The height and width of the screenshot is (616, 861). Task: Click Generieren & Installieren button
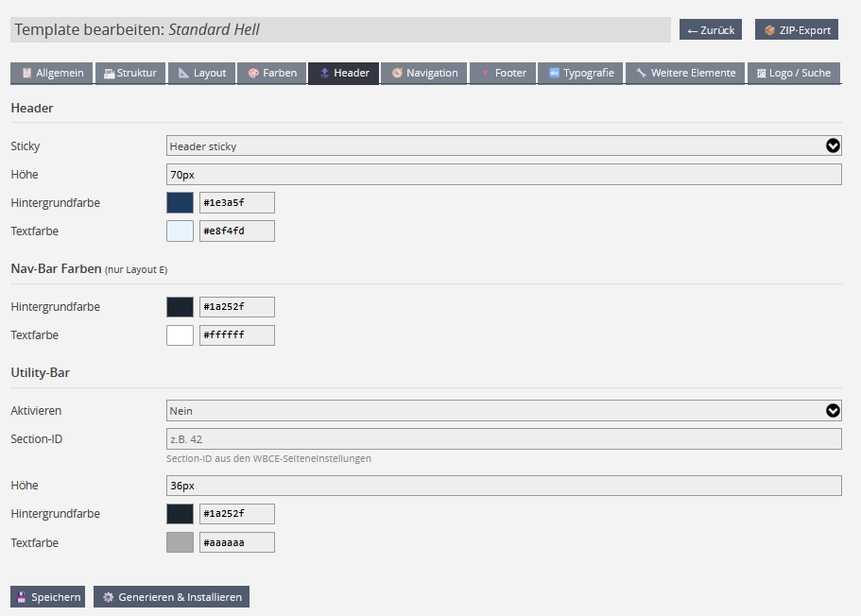coord(171,597)
